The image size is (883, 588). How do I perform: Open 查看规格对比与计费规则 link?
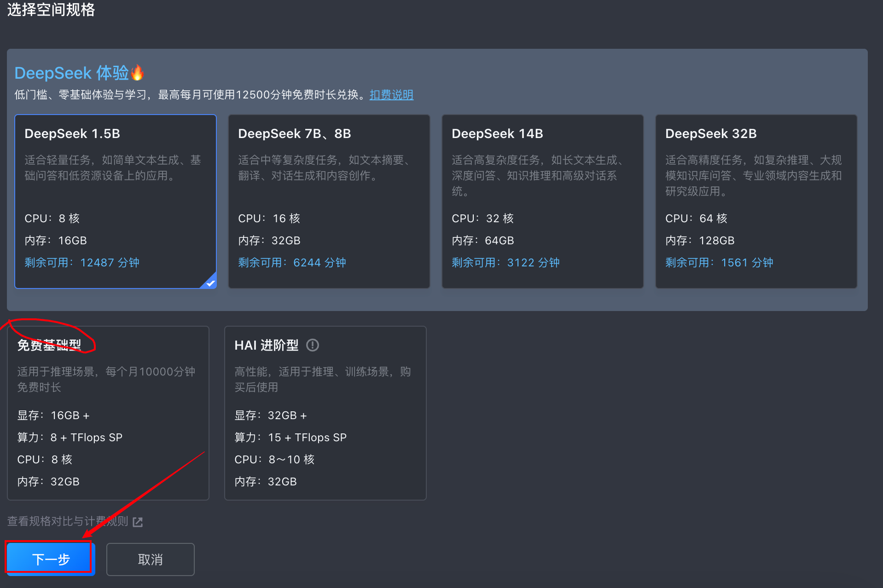point(68,521)
